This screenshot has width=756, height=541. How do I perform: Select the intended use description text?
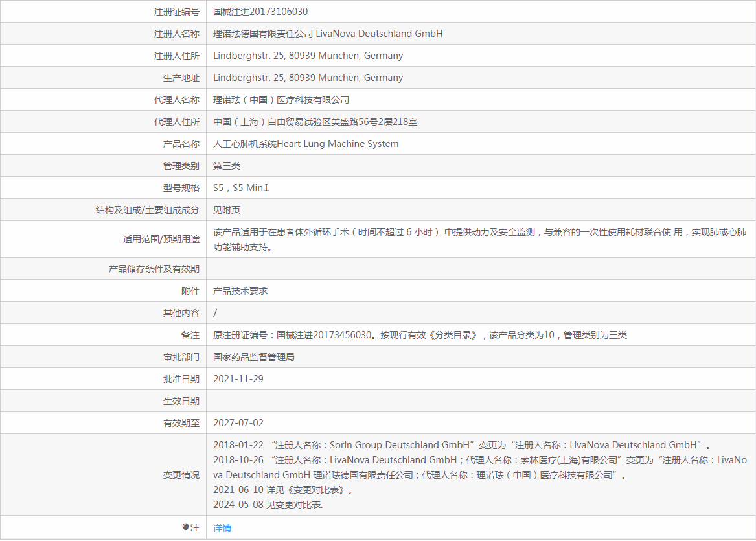click(x=480, y=240)
